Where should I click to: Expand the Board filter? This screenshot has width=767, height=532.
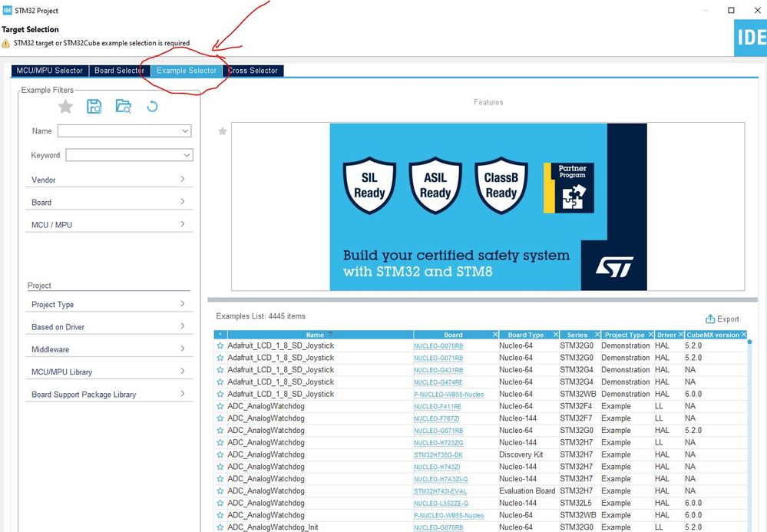click(x=109, y=202)
